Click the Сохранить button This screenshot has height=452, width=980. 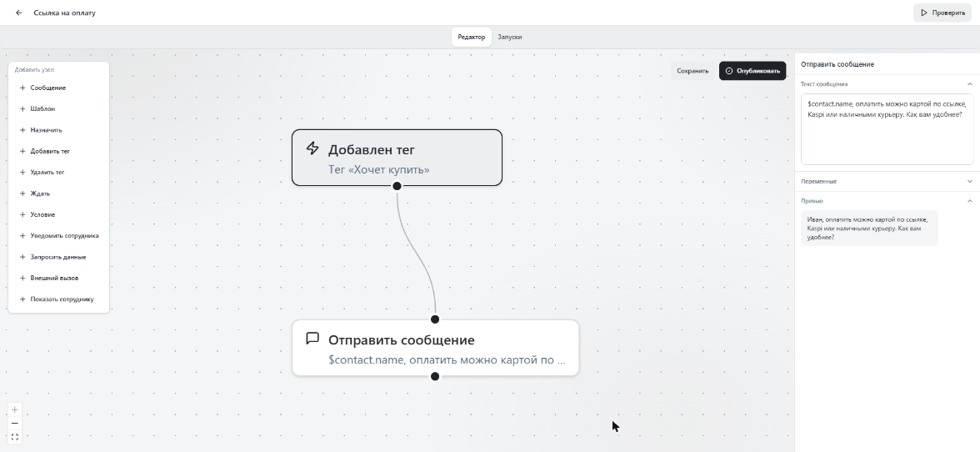[x=692, y=71]
